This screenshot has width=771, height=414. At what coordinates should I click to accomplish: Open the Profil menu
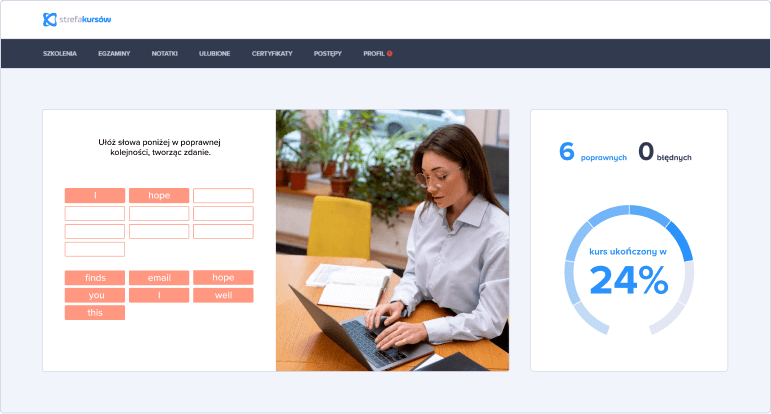tap(373, 53)
